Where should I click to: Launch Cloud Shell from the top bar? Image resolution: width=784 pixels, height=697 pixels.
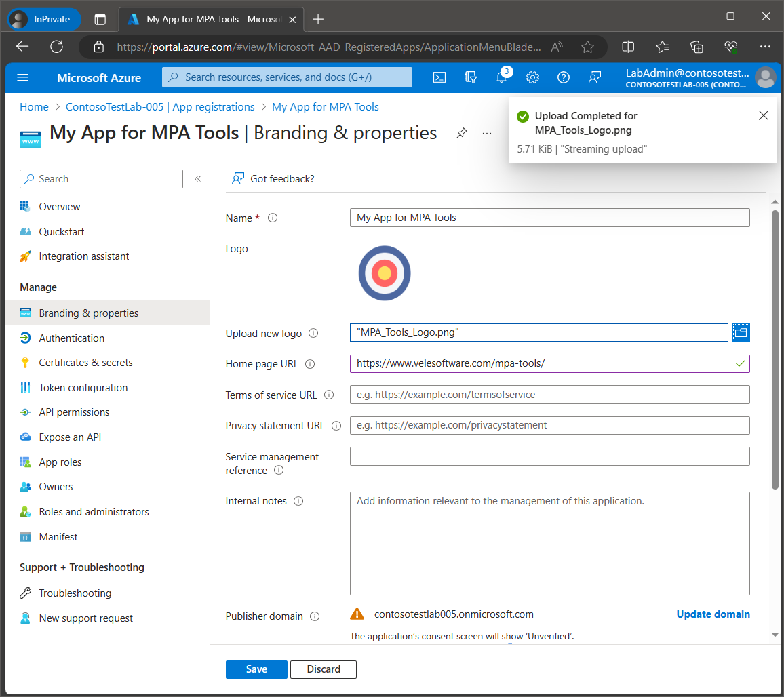click(x=439, y=77)
